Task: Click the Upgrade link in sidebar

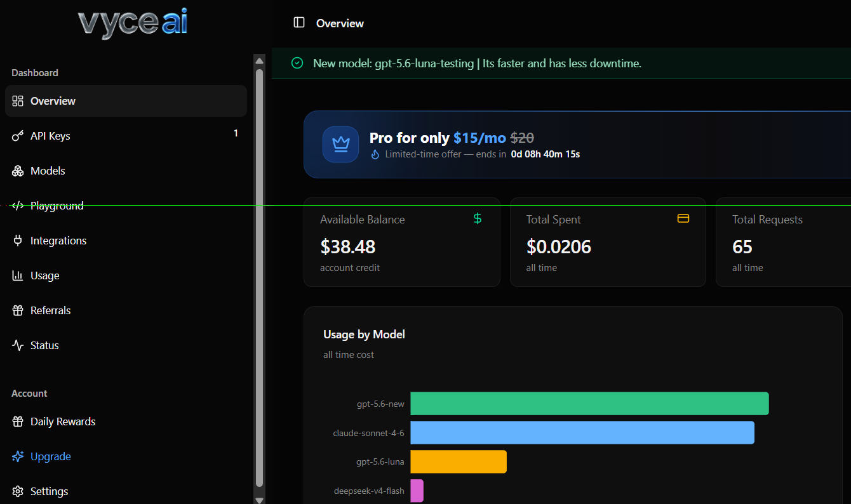Action: pyautogui.click(x=126, y=456)
